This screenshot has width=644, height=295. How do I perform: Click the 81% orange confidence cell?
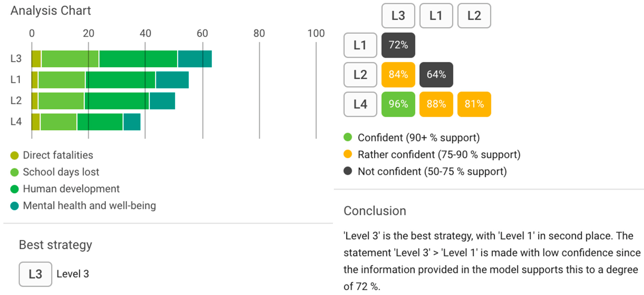point(474,104)
